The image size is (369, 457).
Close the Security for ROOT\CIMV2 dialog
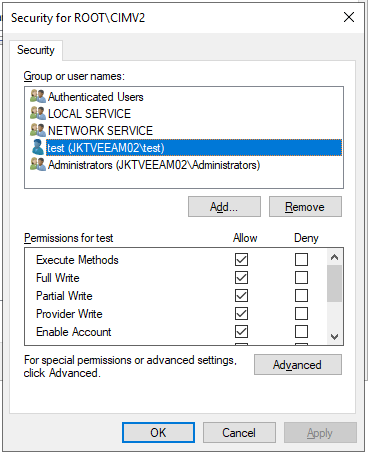[x=349, y=17]
